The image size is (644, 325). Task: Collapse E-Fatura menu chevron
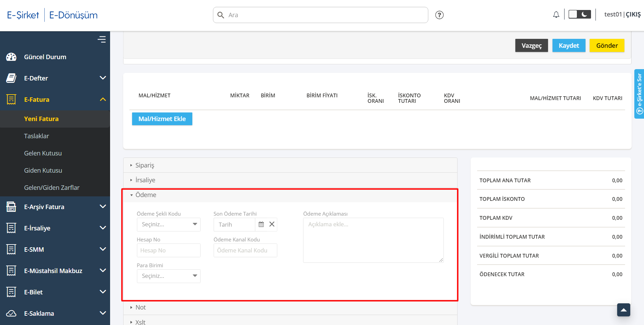[103, 99]
